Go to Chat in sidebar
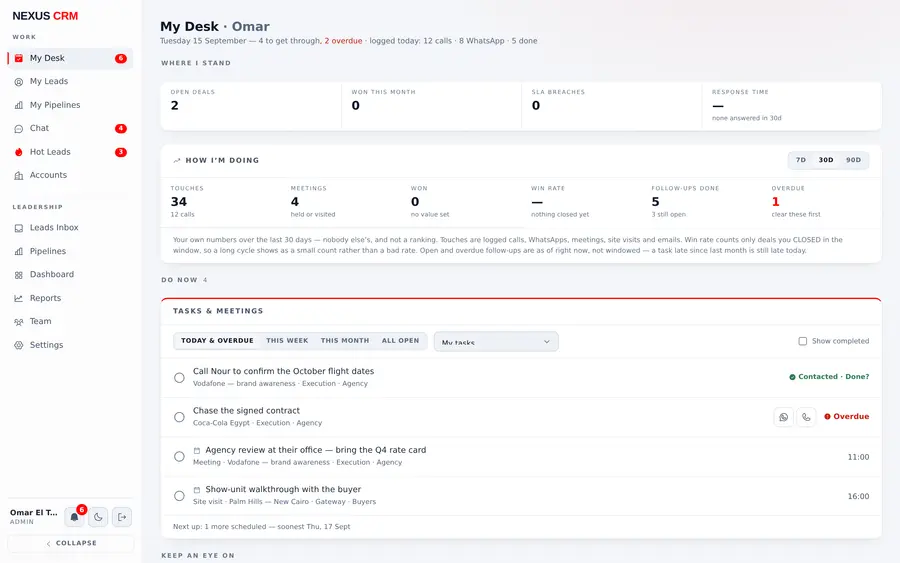 pyautogui.click(x=71, y=129)
